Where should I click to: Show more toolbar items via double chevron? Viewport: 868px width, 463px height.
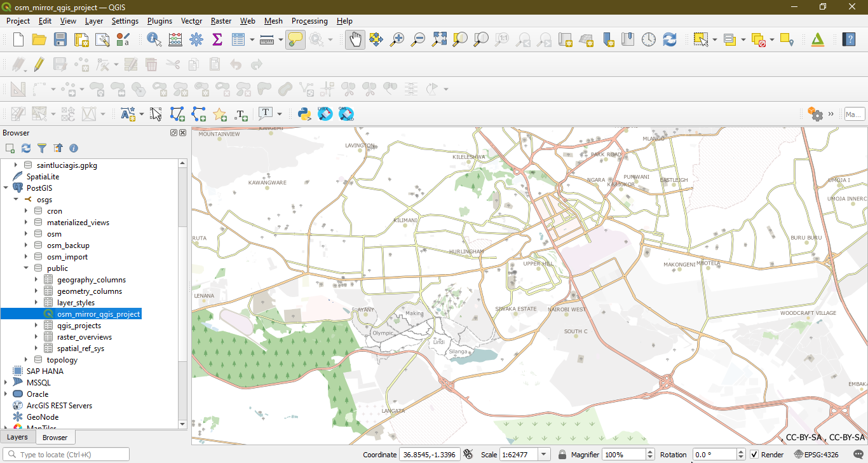[831, 114]
